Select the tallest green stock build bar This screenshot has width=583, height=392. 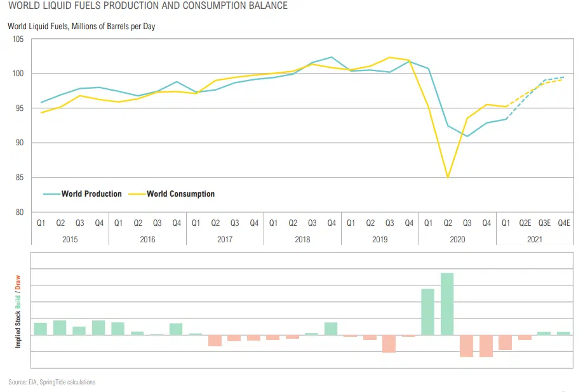coord(447,304)
